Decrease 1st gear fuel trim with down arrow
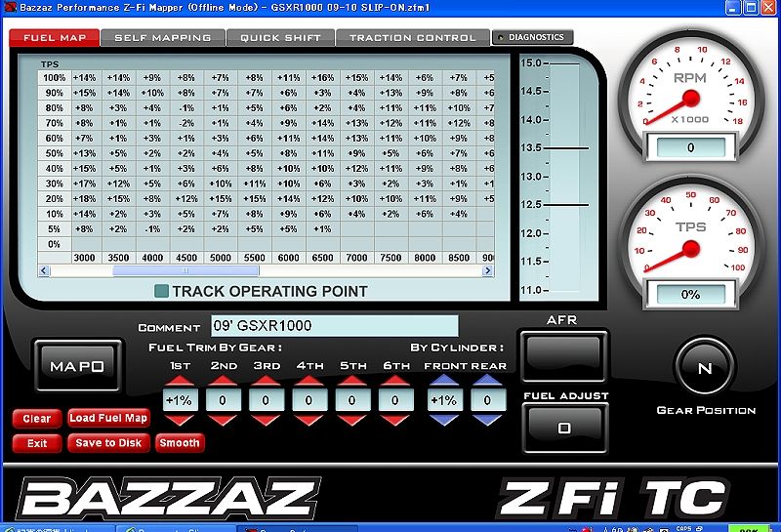The image size is (781, 532). (180, 420)
